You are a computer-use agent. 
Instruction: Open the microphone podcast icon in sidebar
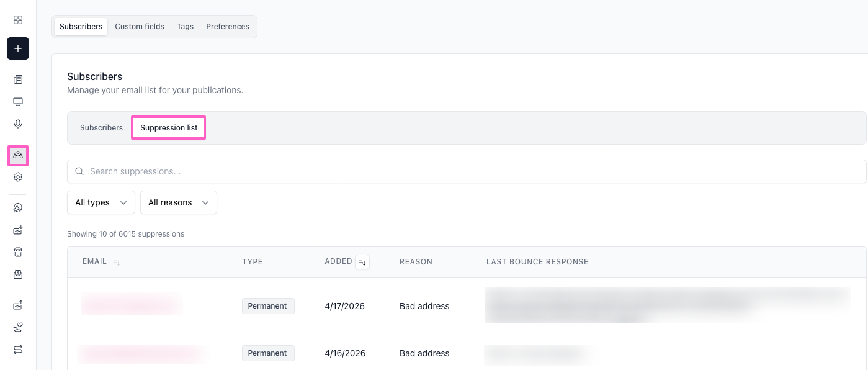(x=18, y=124)
